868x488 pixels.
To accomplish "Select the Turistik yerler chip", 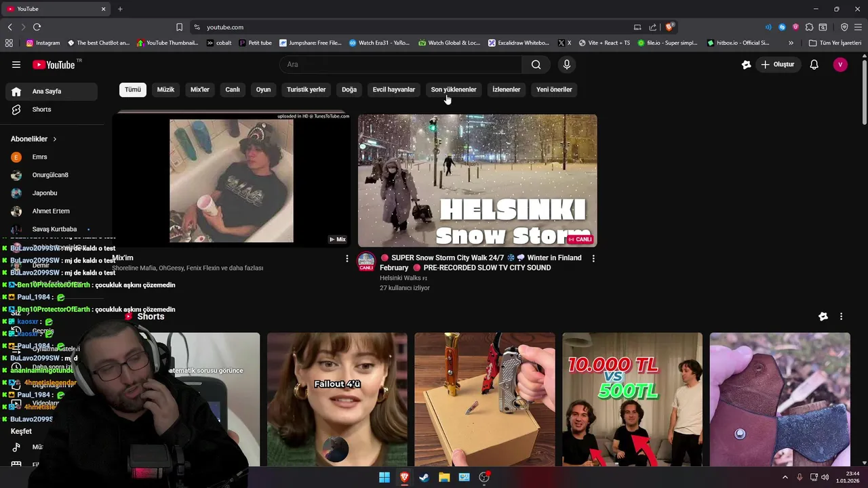I will (306, 89).
